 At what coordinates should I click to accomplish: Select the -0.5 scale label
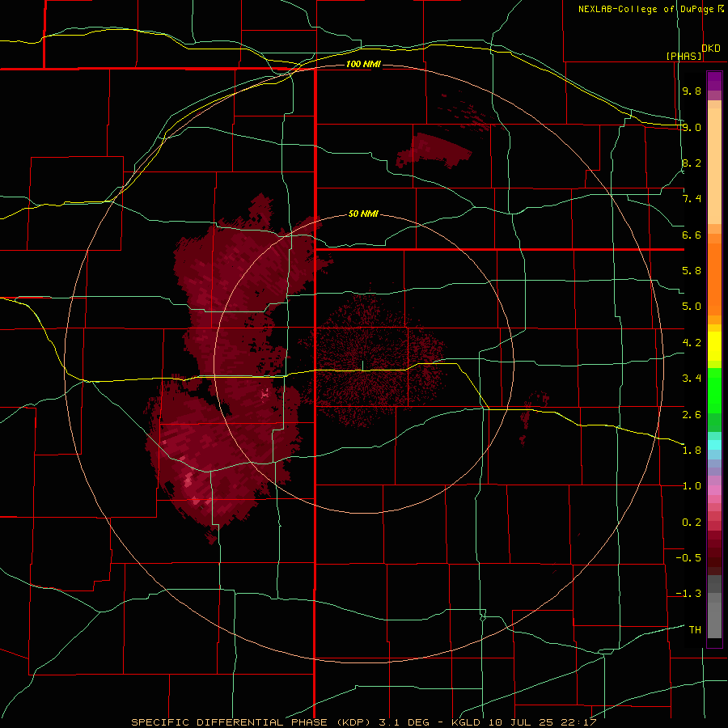pyautogui.click(x=688, y=558)
